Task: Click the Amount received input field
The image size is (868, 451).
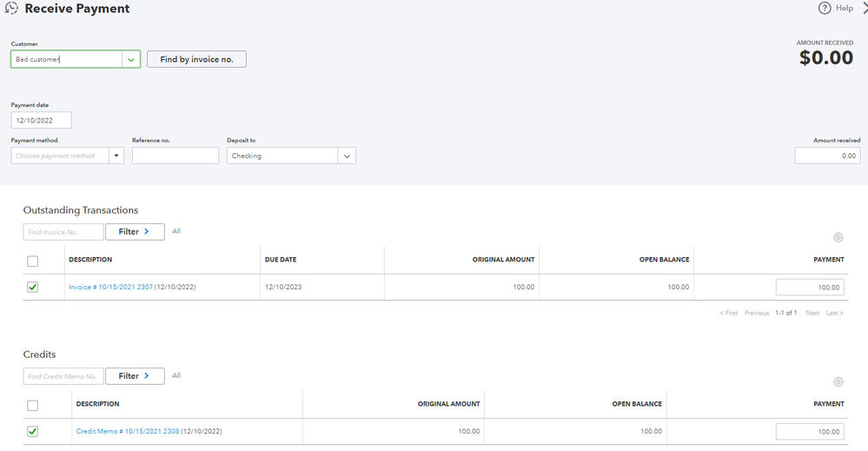Action: (827, 156)
